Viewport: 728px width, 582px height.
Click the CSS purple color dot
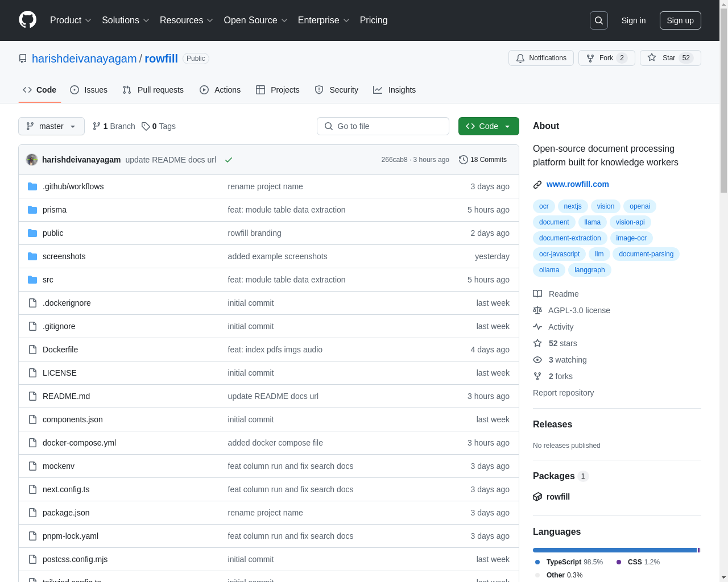pos(619,562)
